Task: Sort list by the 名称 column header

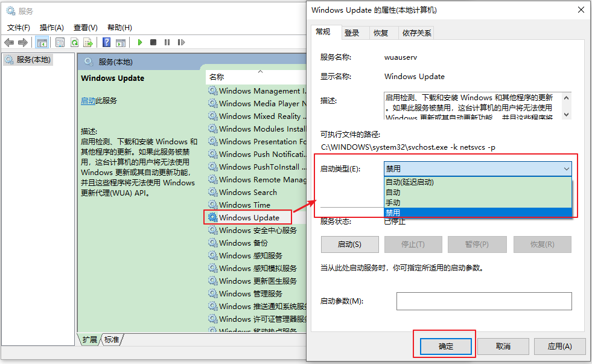Action: [x=256, y=77]
